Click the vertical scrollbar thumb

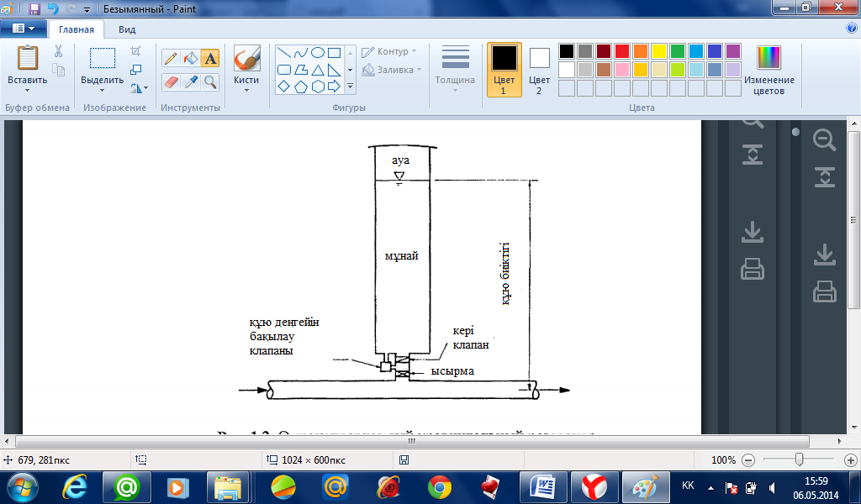(853, 220)
